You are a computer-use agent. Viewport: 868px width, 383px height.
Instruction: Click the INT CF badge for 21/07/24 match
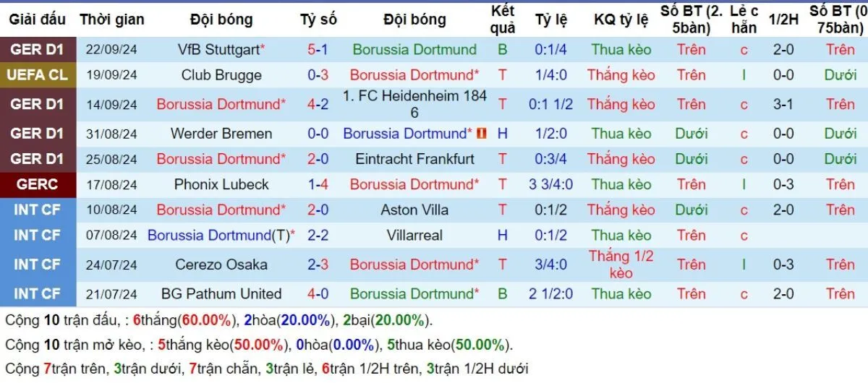[x=38, y=294]
